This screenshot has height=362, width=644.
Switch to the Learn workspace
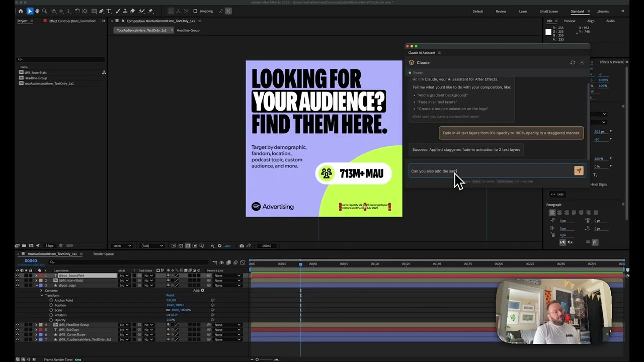[523, 11]
